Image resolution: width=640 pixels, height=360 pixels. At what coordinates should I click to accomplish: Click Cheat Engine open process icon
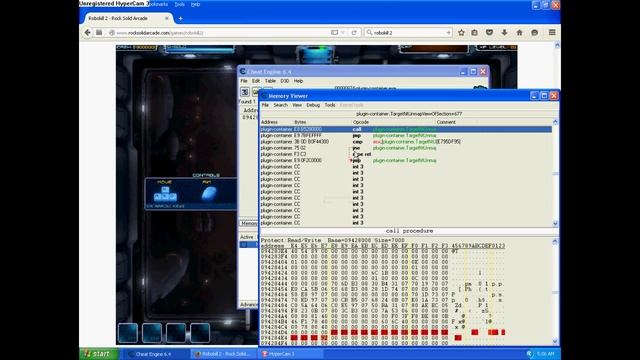point(245,91)
